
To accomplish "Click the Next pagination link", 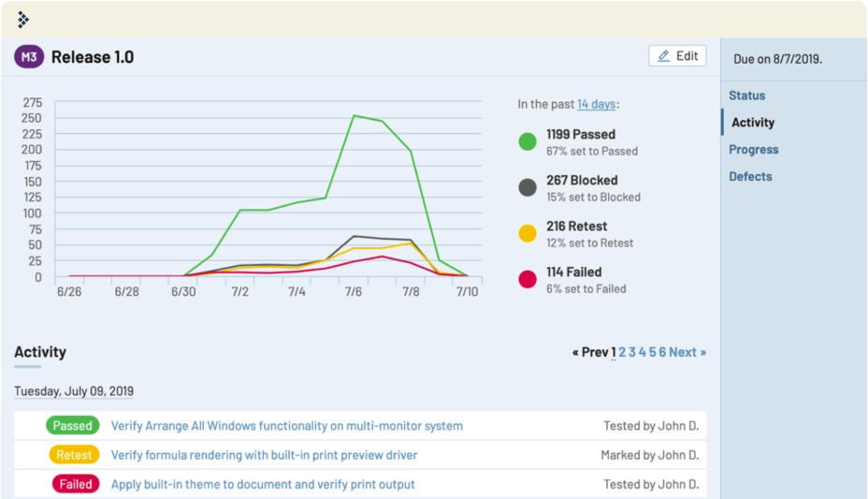I will (687, 352).
